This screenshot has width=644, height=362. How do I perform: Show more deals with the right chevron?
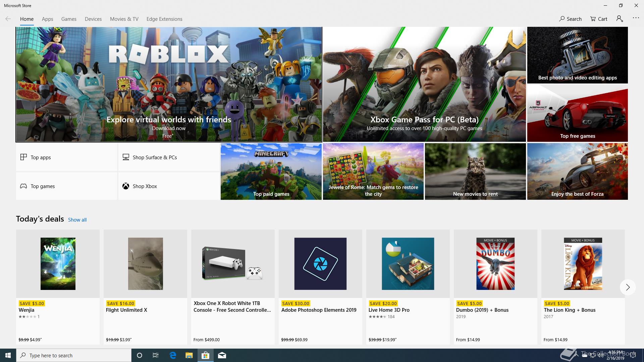[x=628, y=287]
